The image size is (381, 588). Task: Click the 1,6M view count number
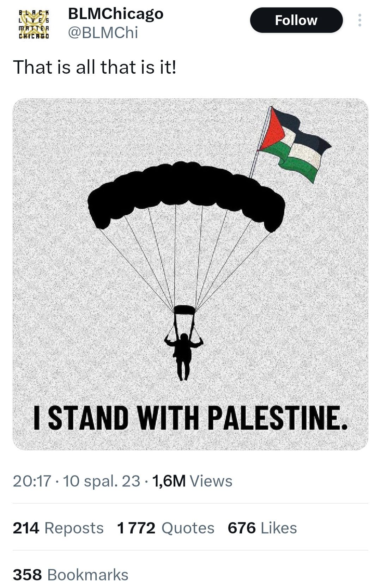[x=169, y=481]
